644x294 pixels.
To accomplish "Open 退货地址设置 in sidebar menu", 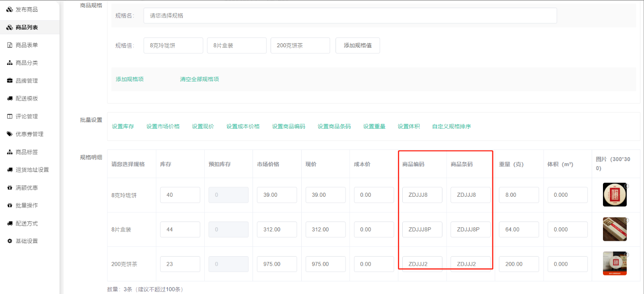I will pyautogui.click(x=32, y=170).
